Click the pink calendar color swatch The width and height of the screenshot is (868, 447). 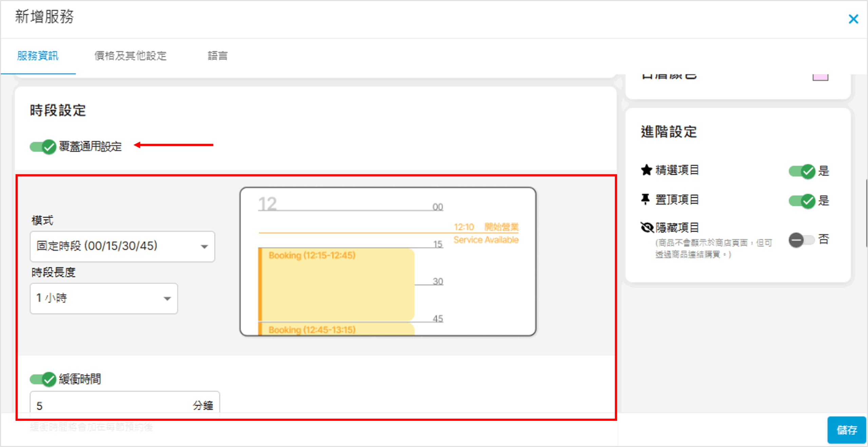click(820, 77)
